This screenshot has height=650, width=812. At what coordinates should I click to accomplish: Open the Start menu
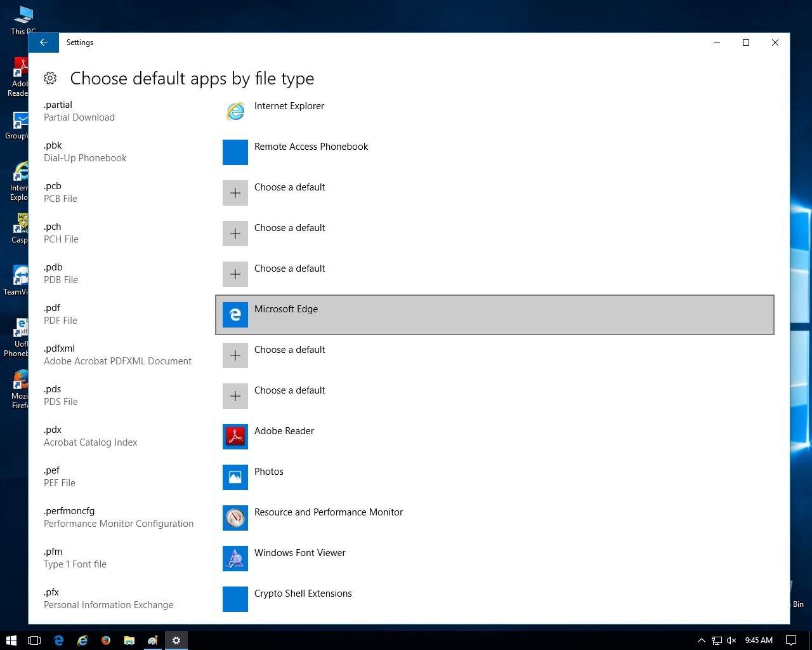coord(11,640)
